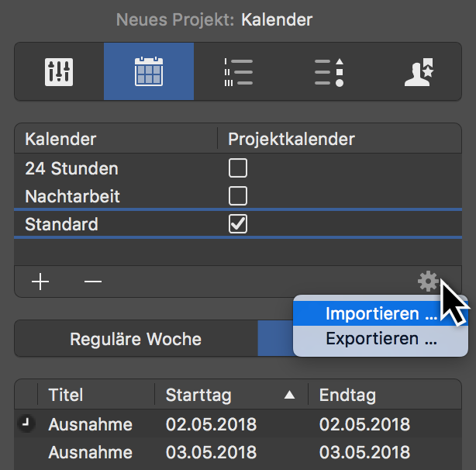This screenshot has height=470, width=476.
Task: Sort by Starttag column header arrow
Action: point(289,396)
